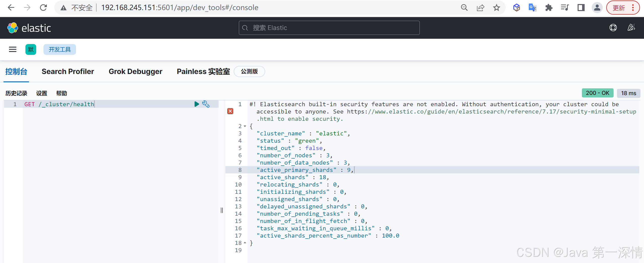Switch to the Painless 实验室 tab

tap(203, 71)
